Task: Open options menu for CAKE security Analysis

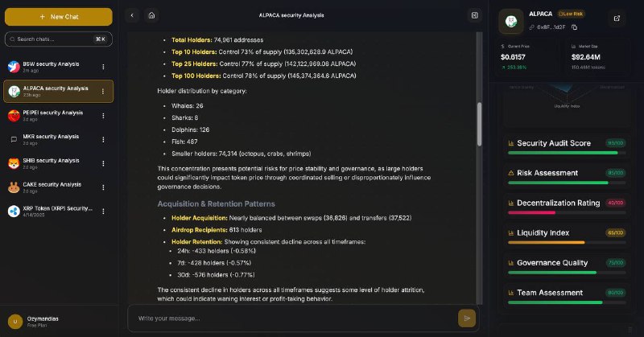Action: coord(103,187)
